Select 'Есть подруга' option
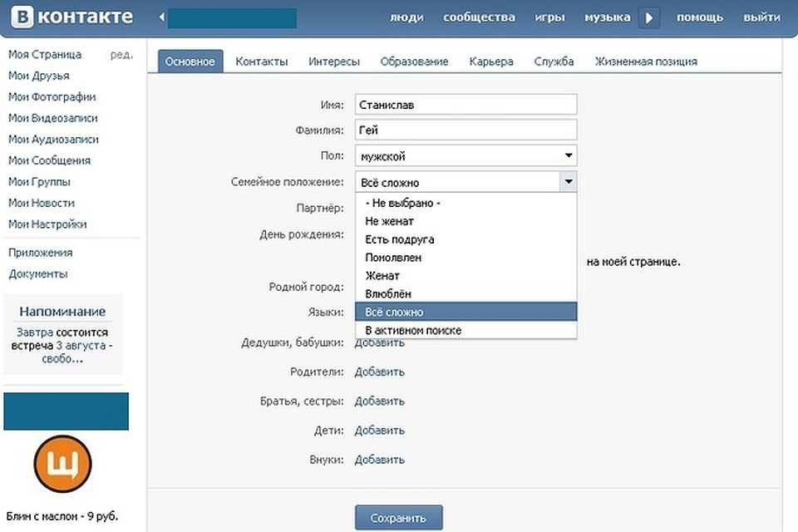This screenshot has width=798, height=532. pyautogui.click(x=465, y=239)
